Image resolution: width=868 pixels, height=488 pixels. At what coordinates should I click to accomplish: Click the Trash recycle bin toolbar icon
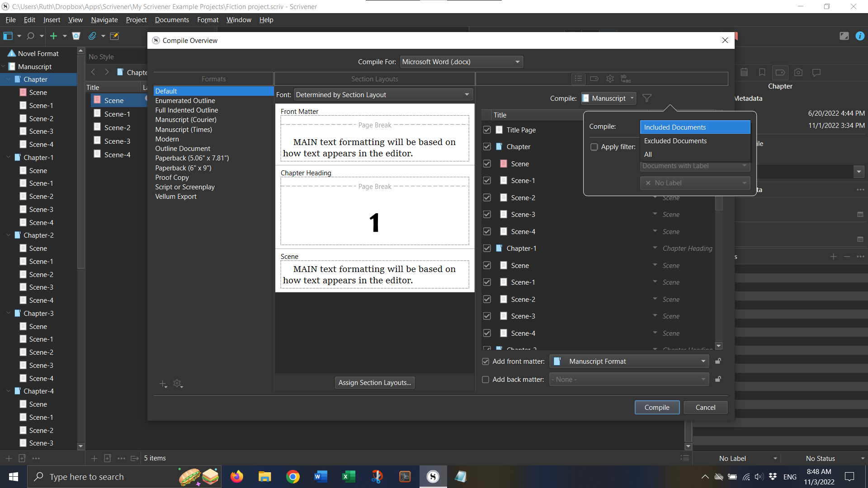[76, 36]
